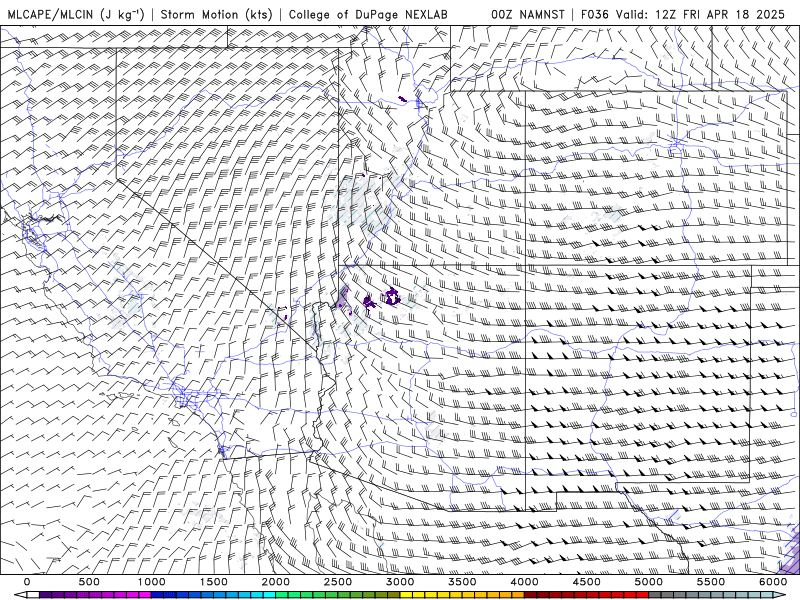The height and width of the screenshot is (600, 800).
Task: Click the right arrow end of color bar
Action: (780, 594)
